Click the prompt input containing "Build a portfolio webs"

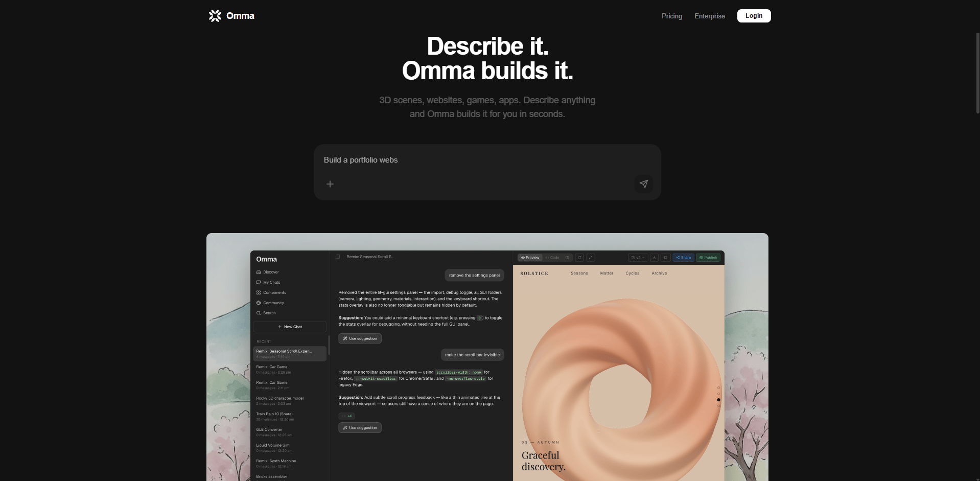coord(487,160)
